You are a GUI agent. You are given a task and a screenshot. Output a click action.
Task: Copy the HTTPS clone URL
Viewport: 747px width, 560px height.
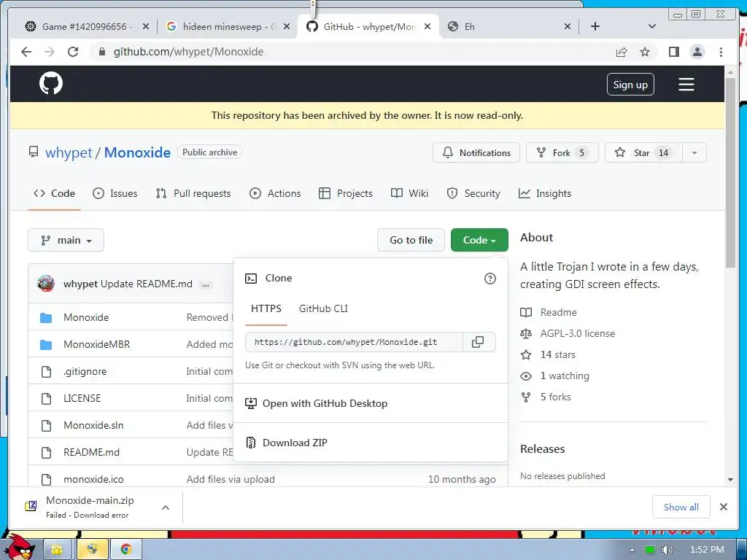(x=477, y=342)
